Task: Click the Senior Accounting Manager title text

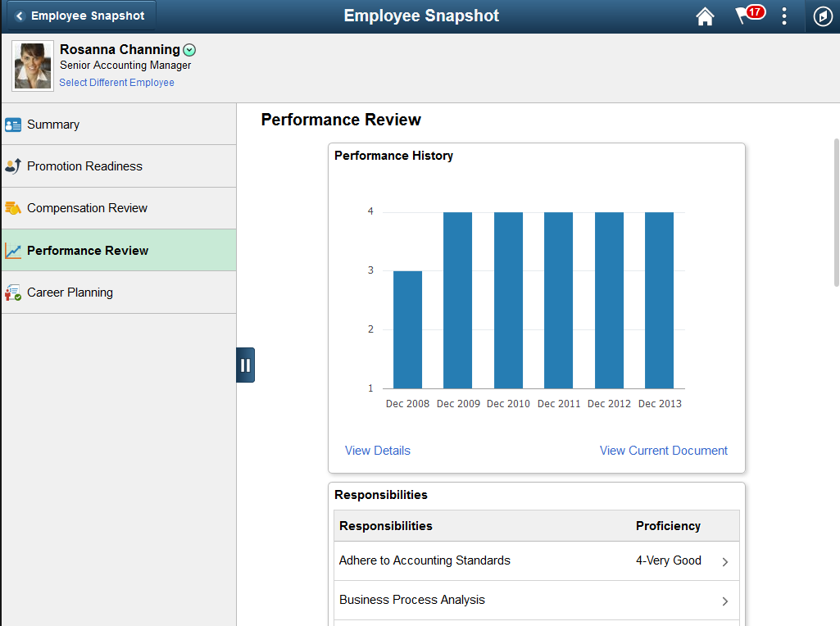Action: pyautogui.click(x=125, y=66)
